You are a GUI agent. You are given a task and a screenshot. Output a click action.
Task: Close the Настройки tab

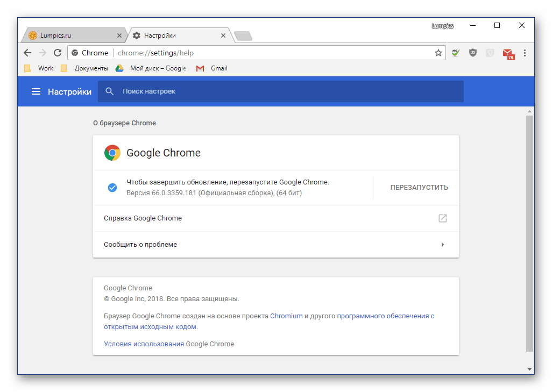(223, 35)
